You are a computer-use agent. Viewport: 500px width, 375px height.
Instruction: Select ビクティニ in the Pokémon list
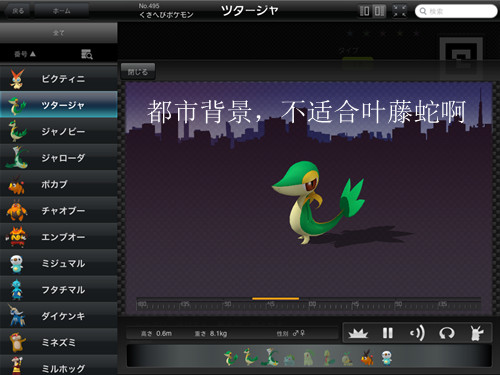click(x=59, y=79)
